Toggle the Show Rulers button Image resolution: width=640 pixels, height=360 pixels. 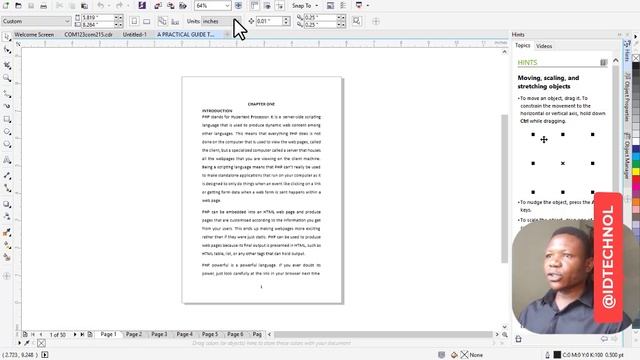click(254, 6)
